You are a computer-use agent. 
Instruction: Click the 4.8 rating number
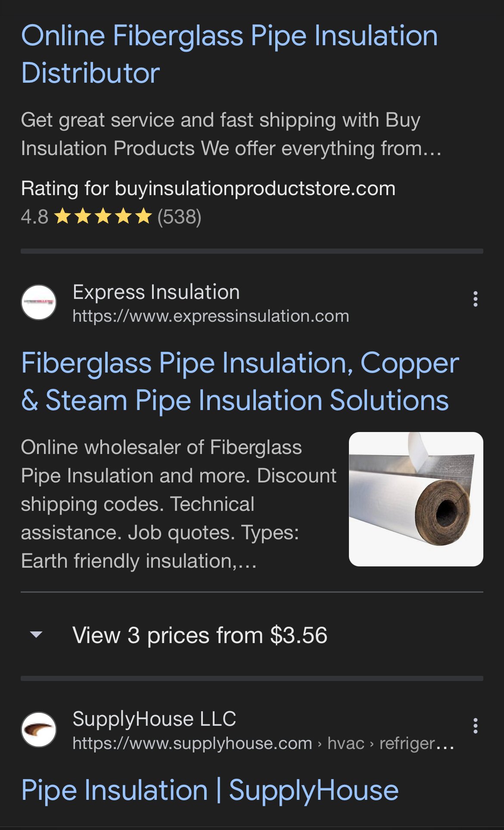point(34,217)
